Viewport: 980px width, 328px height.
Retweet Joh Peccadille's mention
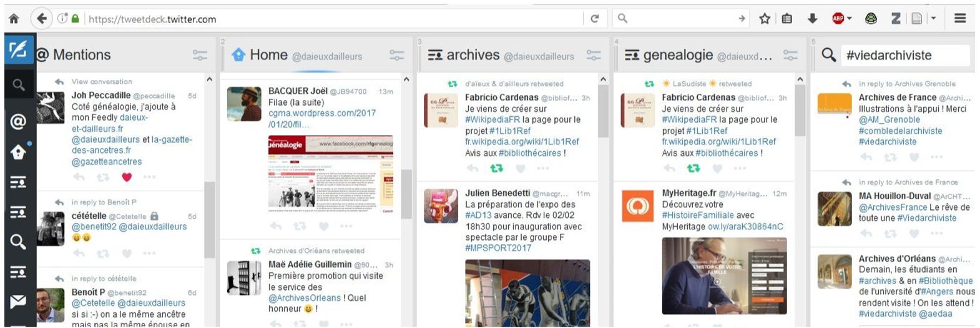[103, 177]
